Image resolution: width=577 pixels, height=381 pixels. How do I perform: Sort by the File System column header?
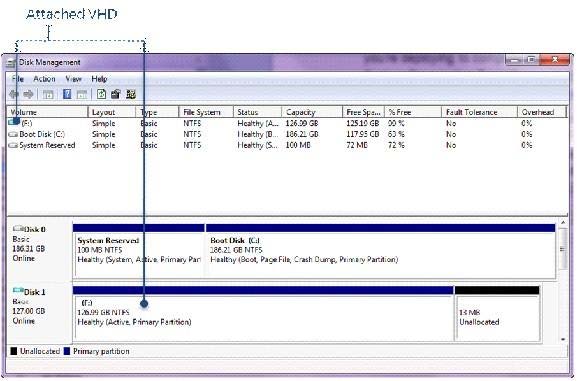206,112
